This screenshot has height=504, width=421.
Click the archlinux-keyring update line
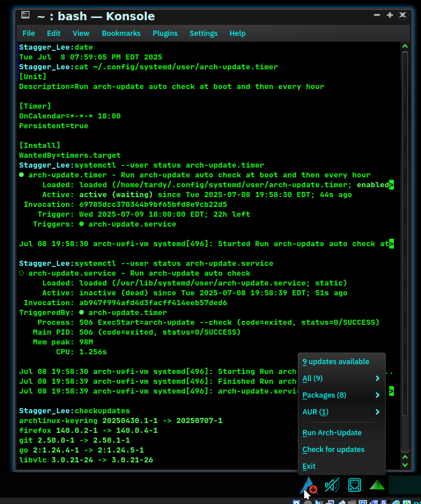(121, 421)
